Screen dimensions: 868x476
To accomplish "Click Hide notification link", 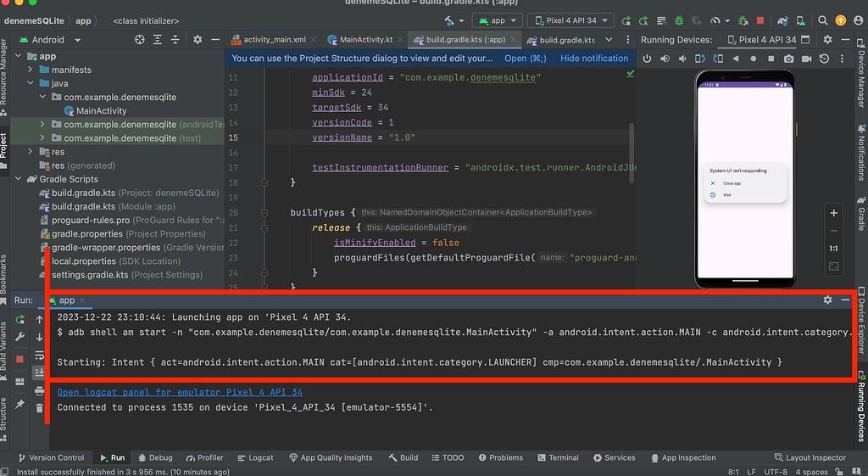I will (594, 59).
